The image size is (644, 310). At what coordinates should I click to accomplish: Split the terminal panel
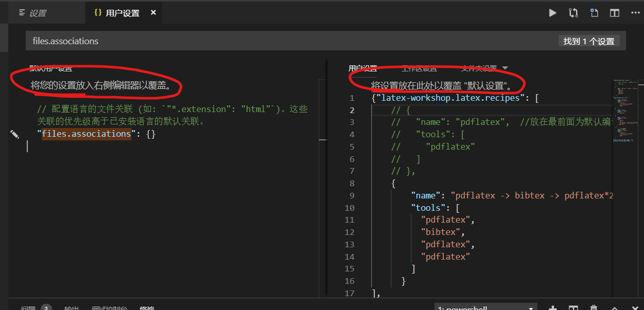[x=573, y=308]
